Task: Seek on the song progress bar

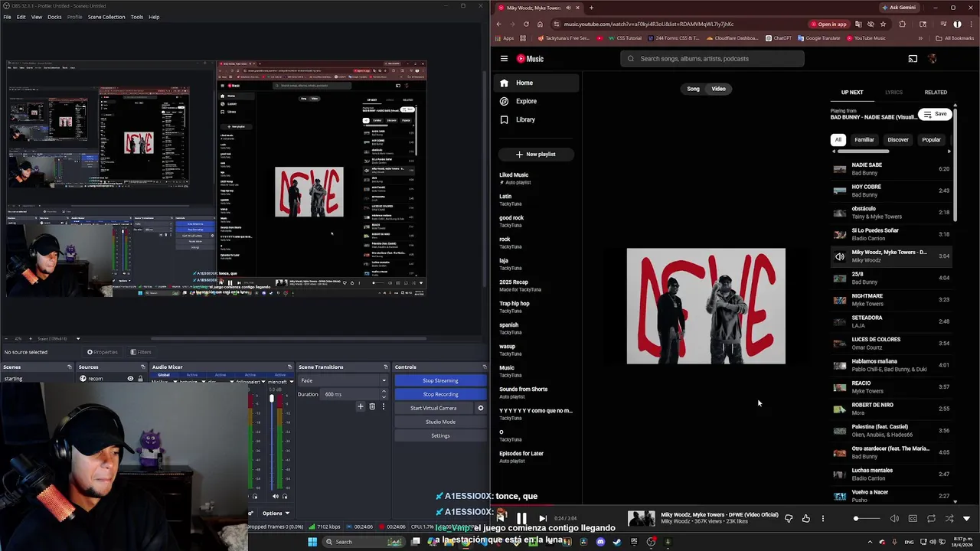Action: coord(735,505)
